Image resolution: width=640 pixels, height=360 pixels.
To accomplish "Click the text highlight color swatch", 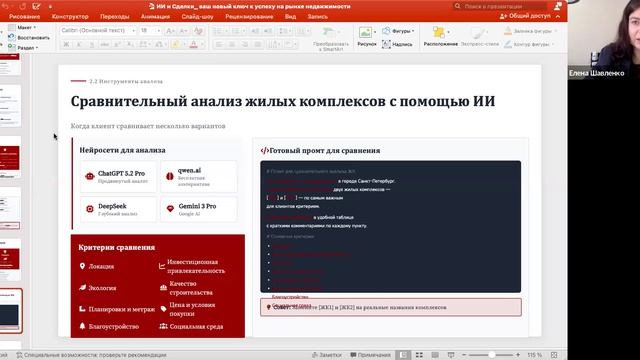I will pos(176,44).
